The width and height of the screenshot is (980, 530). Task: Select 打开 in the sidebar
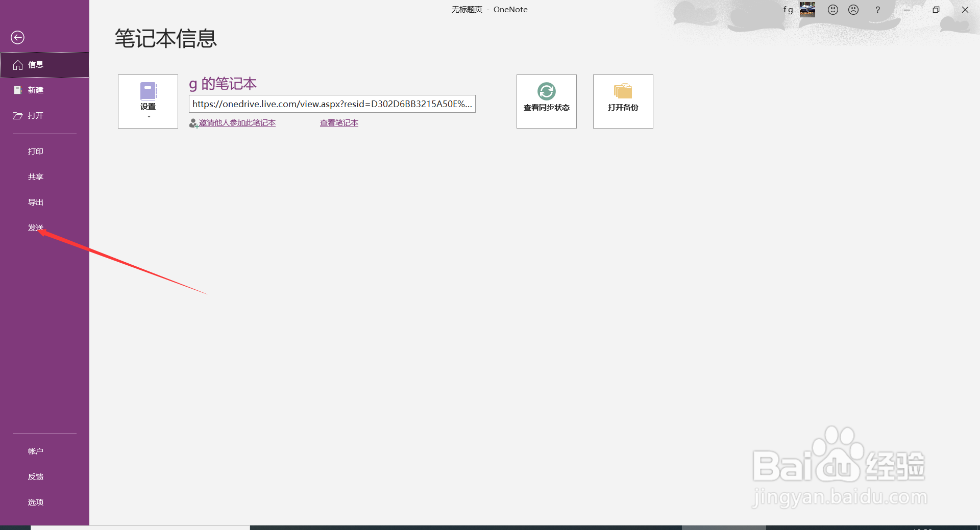coord(44,116)
